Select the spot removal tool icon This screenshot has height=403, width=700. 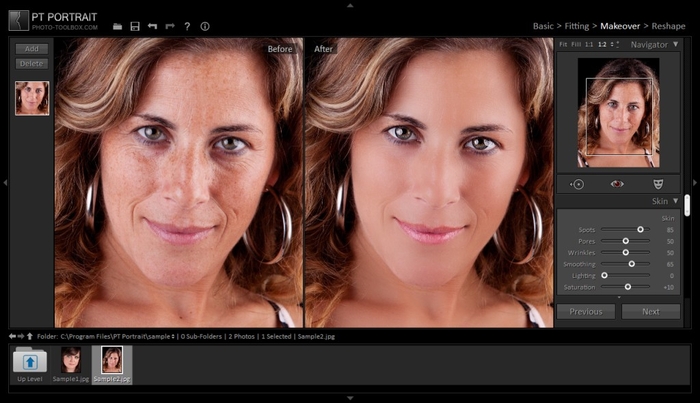coord(577,184)
